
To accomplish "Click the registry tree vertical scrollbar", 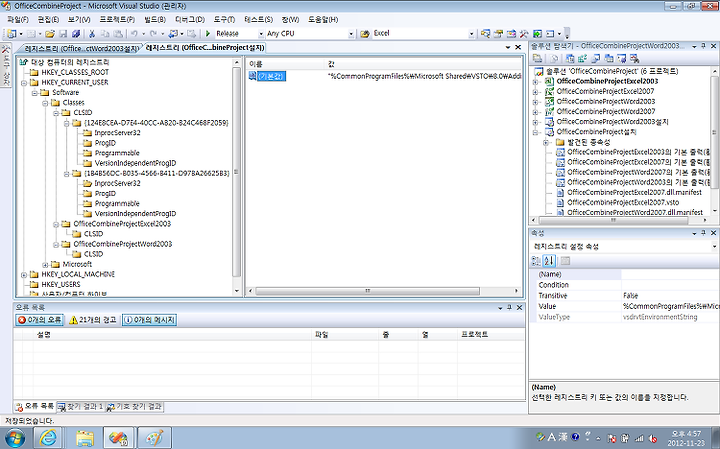I will (236, 172).
